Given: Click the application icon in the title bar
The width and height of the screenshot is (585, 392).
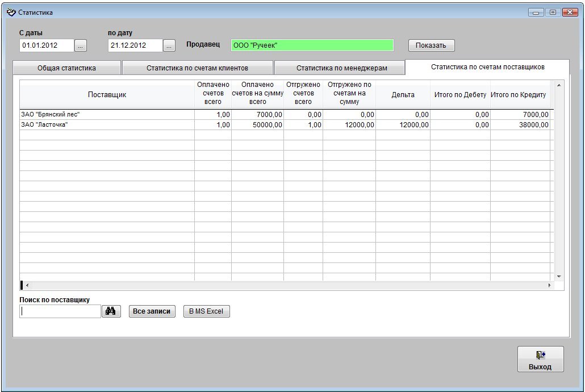Looking at the screenshot, I should tap(11, 12).
